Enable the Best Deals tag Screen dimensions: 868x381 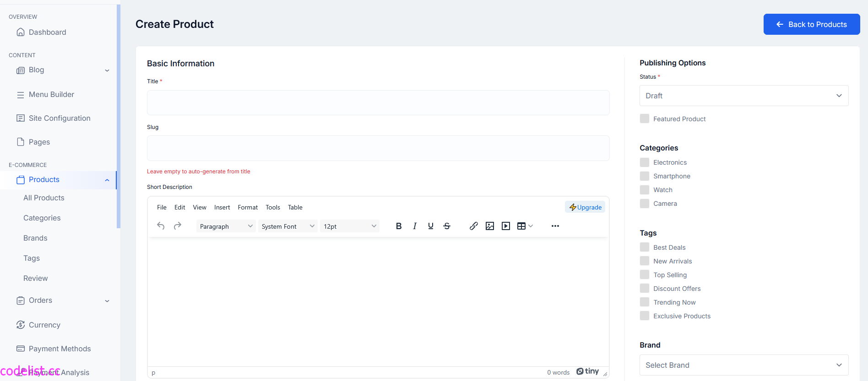click(645, 247)
